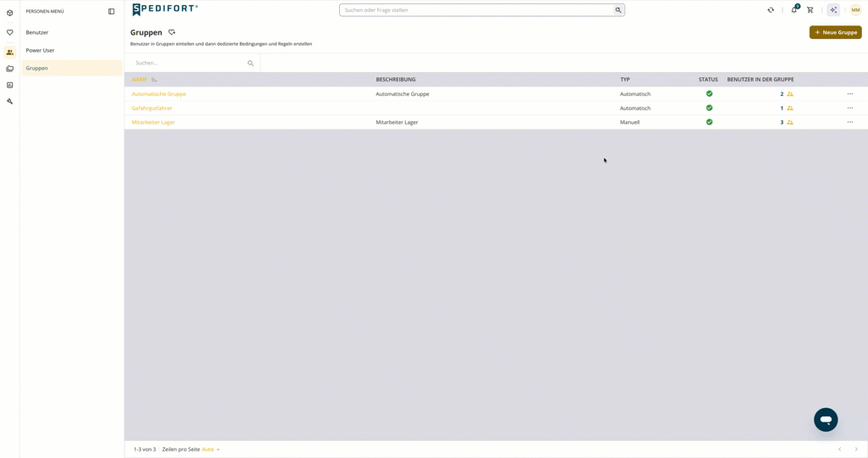Click the refresh sync icon
Screen dimensions: 868x458
pyautogui.click(x=771, y=10)
